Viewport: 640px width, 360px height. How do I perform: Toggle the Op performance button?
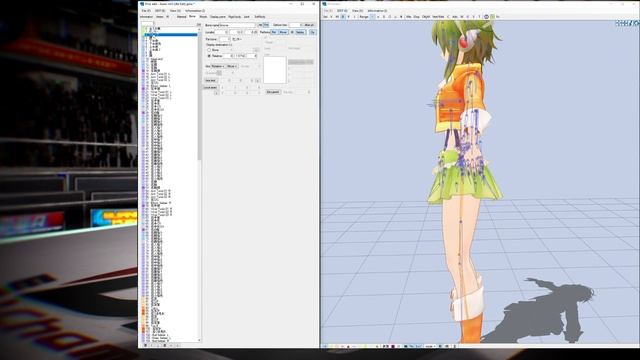[x=313, y=32]
